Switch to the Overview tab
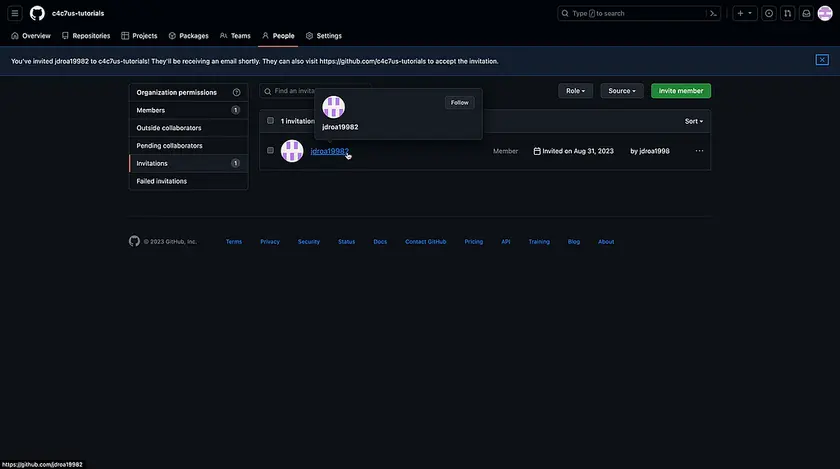 click(31, 36)
